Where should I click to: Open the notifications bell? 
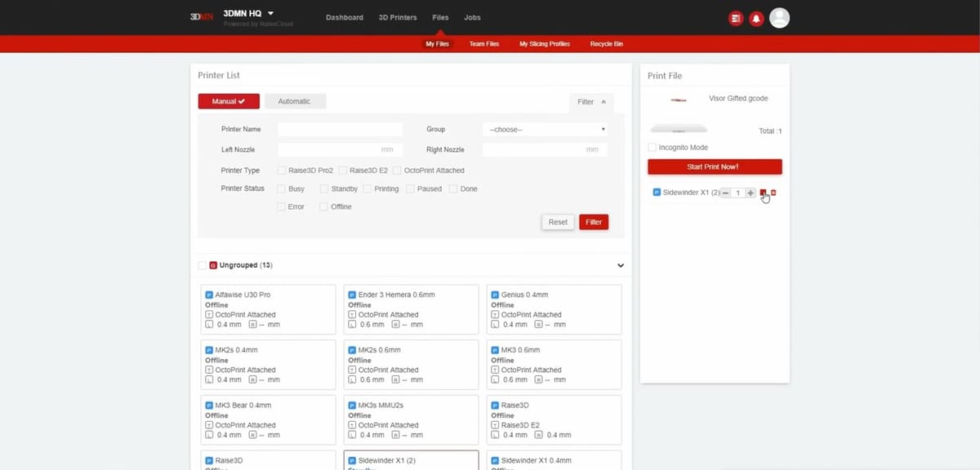tap(756, 18)
